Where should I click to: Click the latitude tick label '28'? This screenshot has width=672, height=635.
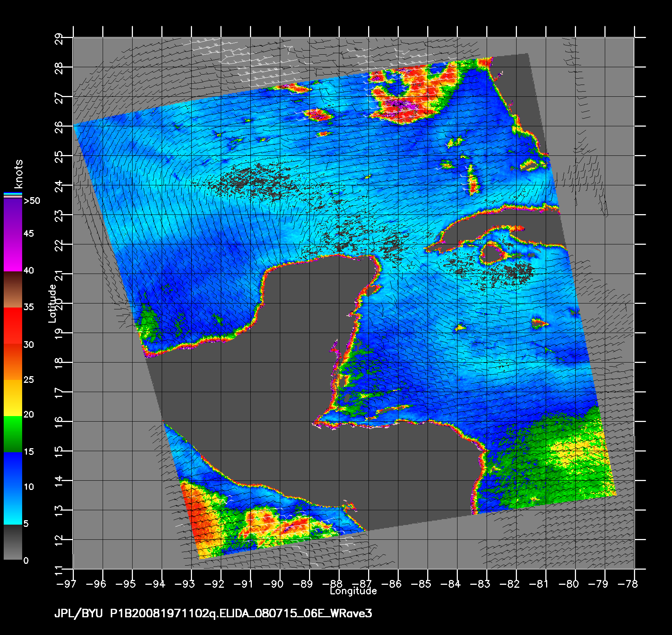(x=59, y=68)
